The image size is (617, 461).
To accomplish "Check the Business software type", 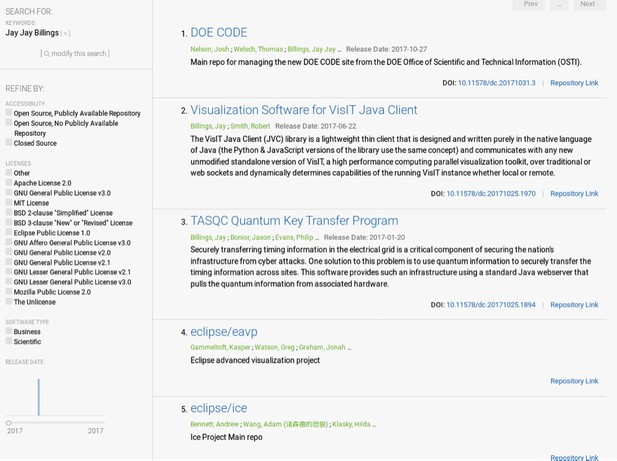I will click(x=9, y=331).
